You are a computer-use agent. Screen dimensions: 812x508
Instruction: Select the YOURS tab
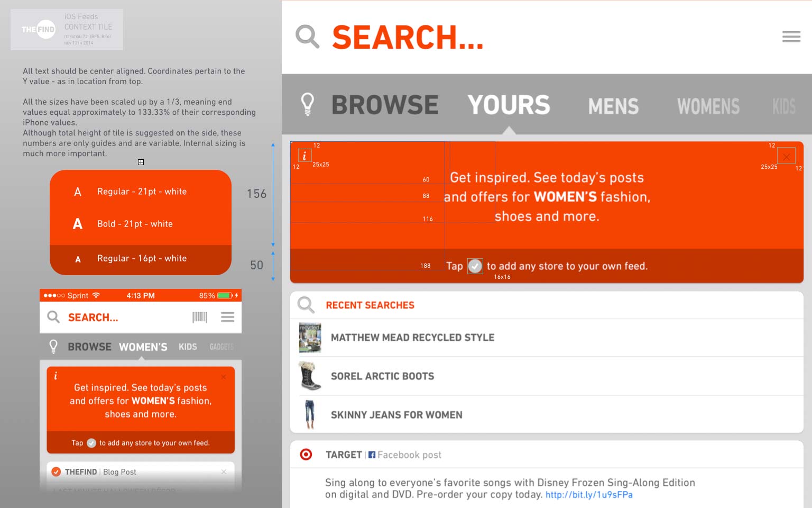pos(509,105)
